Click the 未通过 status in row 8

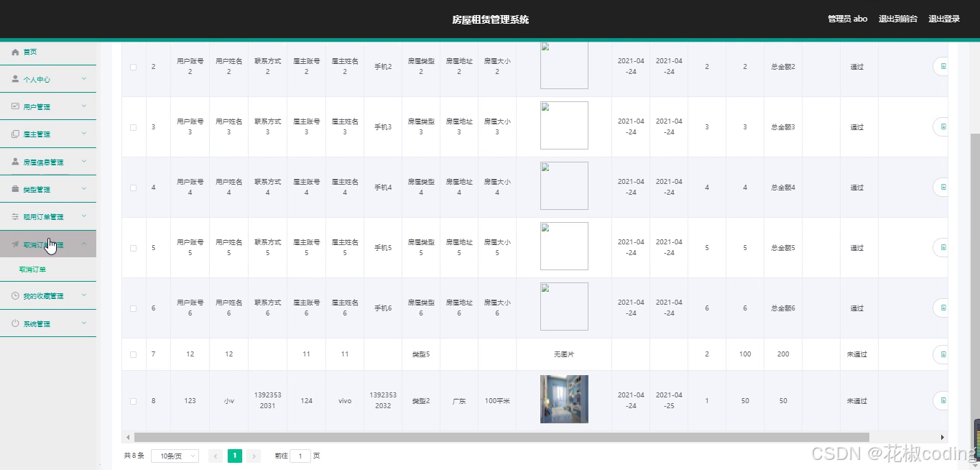[857, 401]
